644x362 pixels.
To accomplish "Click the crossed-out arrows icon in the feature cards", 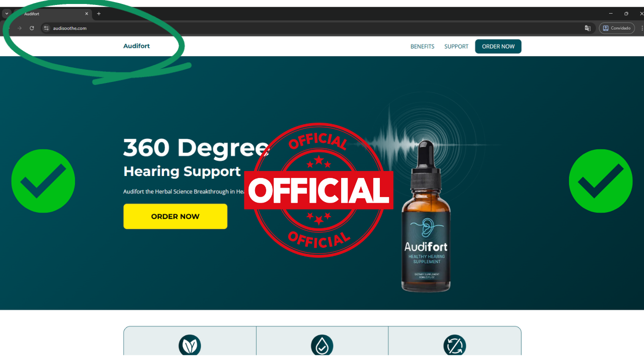I will point(454,345).
